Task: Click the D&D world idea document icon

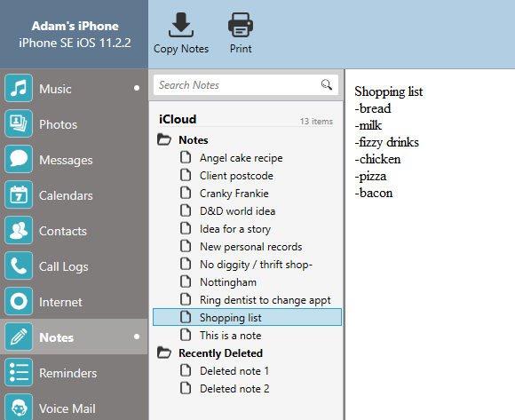Action: pyautogui.click(x=186, y=210)
